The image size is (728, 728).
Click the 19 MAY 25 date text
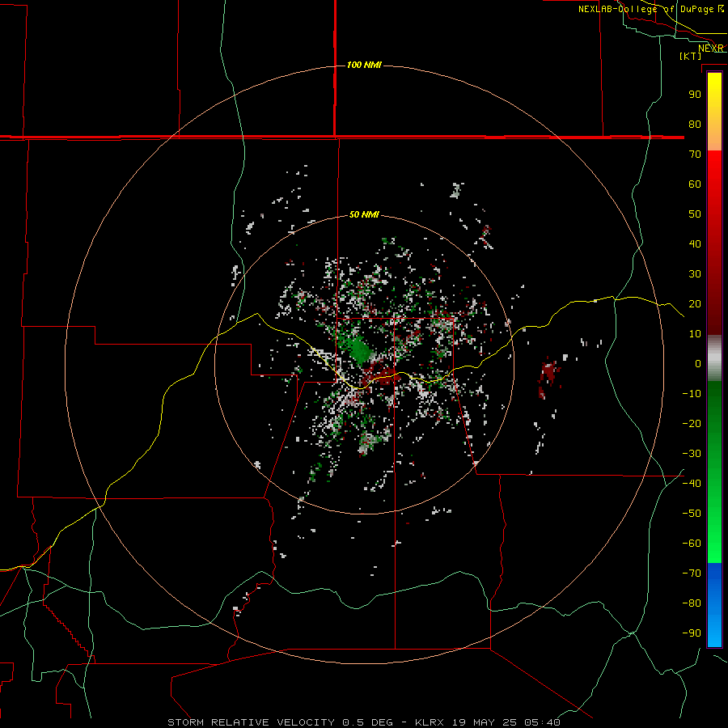[x=485, y=722]
